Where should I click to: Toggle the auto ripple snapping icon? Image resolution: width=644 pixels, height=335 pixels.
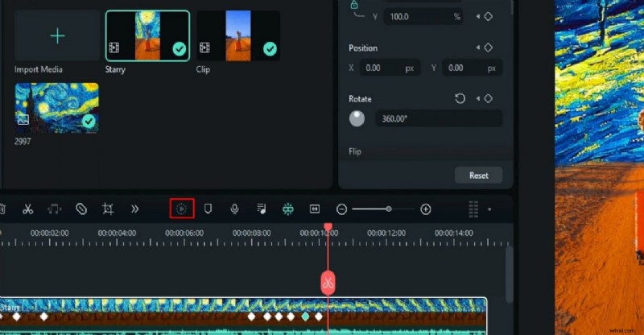click(x=288, y=209)
